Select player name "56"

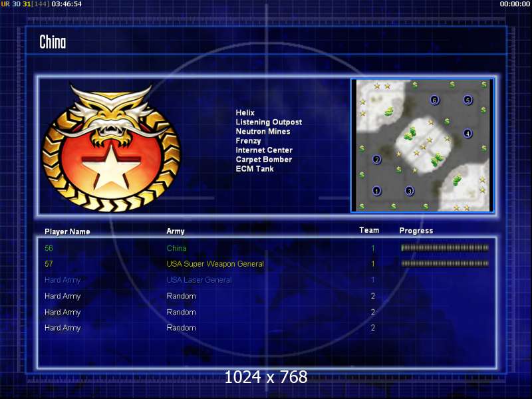point(49,248)
